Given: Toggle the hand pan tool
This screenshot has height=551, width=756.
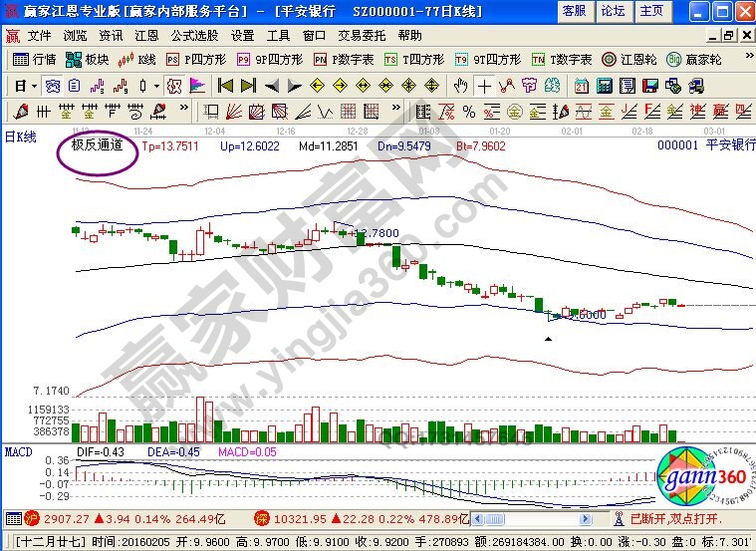Looking at the screenshot, I should pos(462,86).
